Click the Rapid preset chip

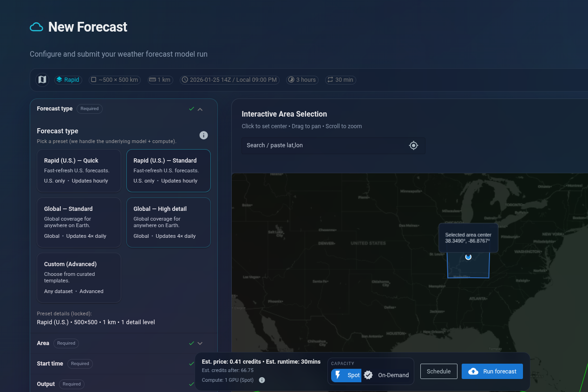click(68, 80)
